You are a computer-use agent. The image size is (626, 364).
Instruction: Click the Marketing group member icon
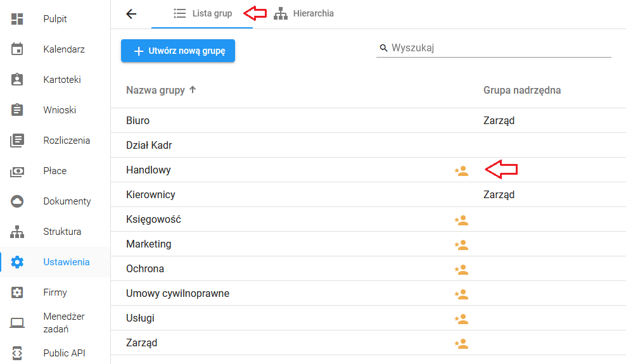tap(461, 245)
